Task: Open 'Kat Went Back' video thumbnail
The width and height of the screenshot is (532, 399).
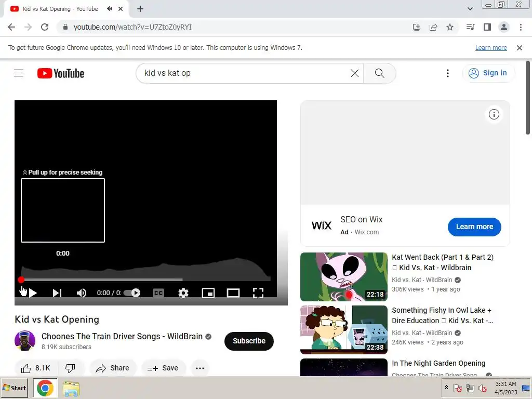Action: [x=344, y=277]
